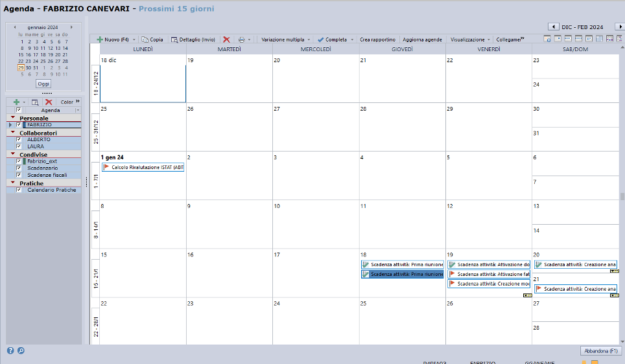The width and height of the screenshot is (625, 364).
Task: Click the magnifier search icon at bottom left
Action: (21, 350)
